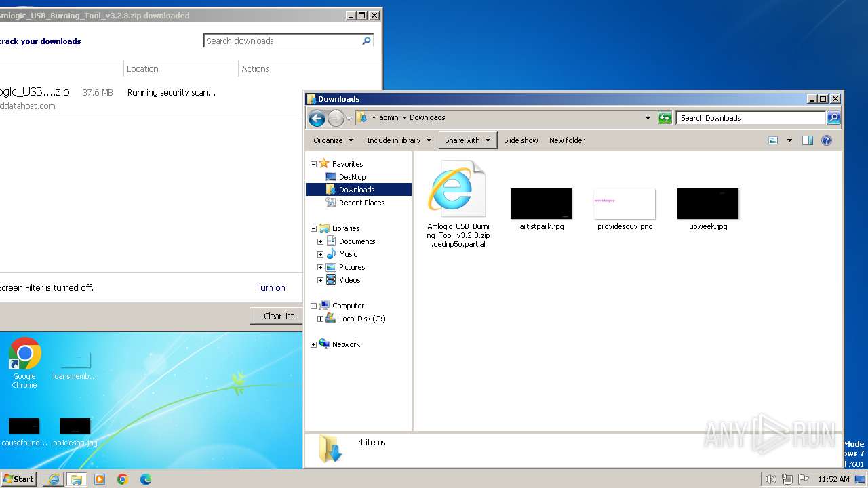Click Turn on SmartScreen Filter link
Image resolution: width=868 pixels, height=488 pixels.
coord(270,287)
